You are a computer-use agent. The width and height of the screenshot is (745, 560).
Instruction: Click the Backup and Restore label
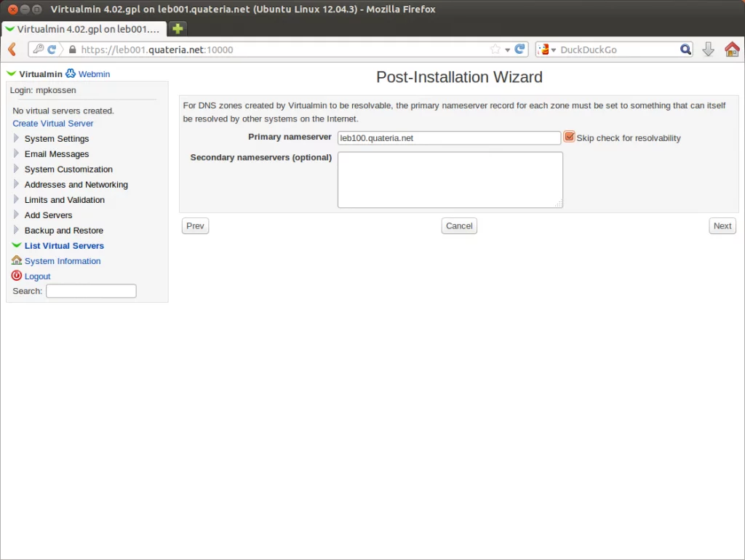pyautogui.click(x=64, y=231)
